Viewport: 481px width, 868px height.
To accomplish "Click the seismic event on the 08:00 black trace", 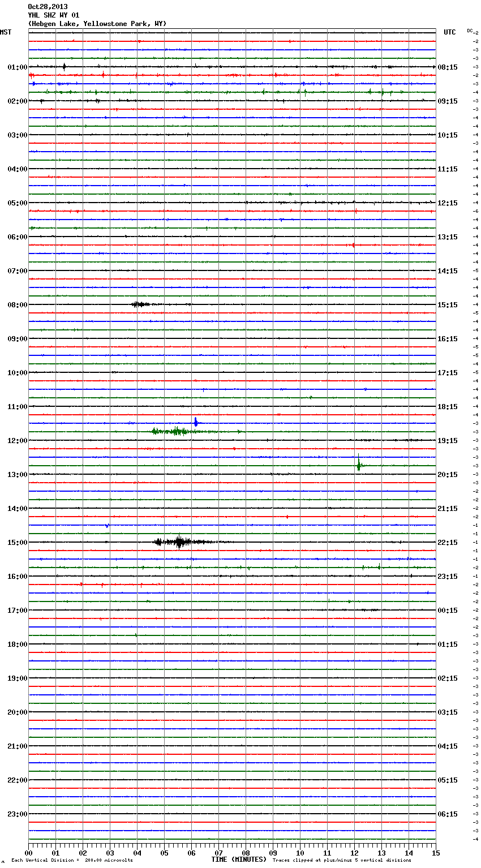I will [x=141, y=304].
